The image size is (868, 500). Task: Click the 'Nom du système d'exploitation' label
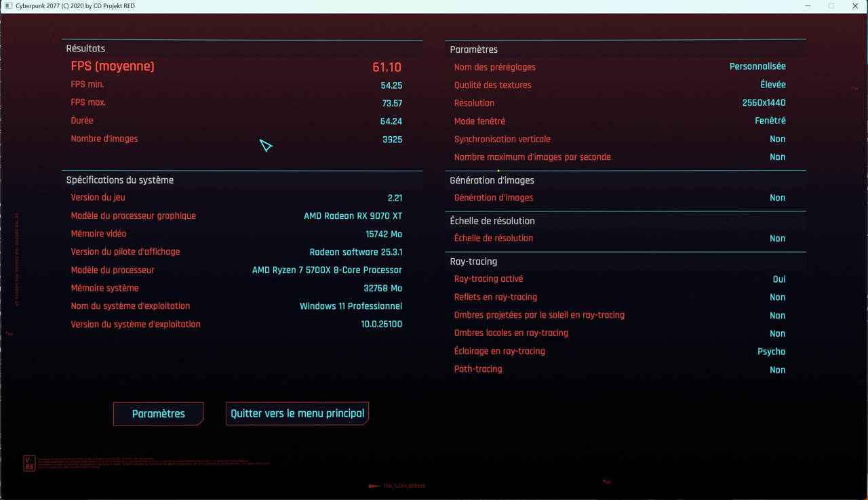(130, 306)
